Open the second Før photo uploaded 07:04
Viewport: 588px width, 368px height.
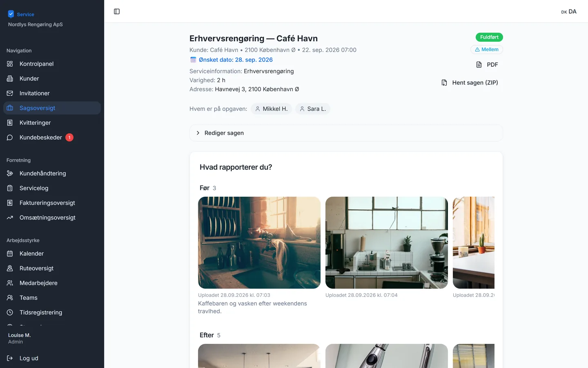pos(387,242)
